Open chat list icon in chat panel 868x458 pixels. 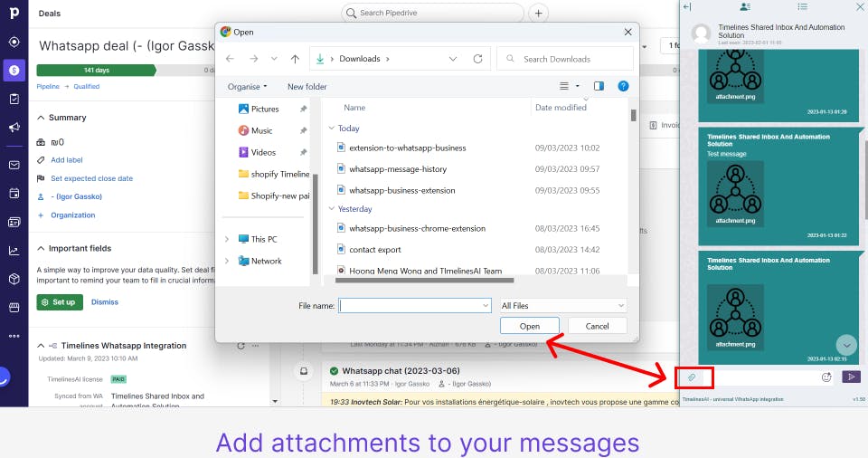tap(803, 6)
